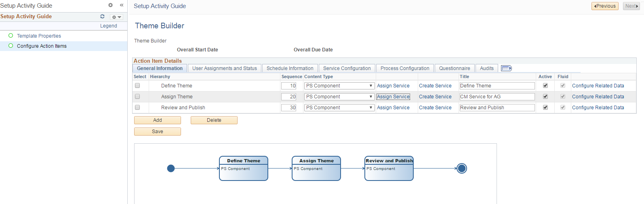This screenshot has height=204, width=644.
Task: Select the Assign Theme diagram box
Action: coord(316,168)
